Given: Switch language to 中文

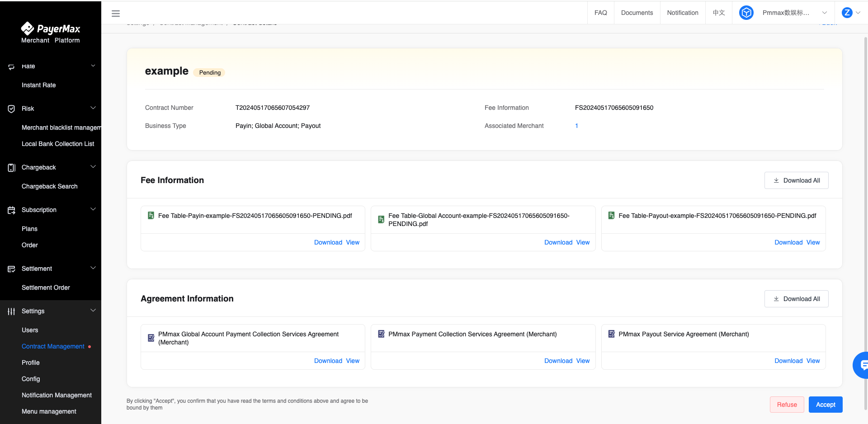Looking at the screenshot, I should (x=719, y=13).
